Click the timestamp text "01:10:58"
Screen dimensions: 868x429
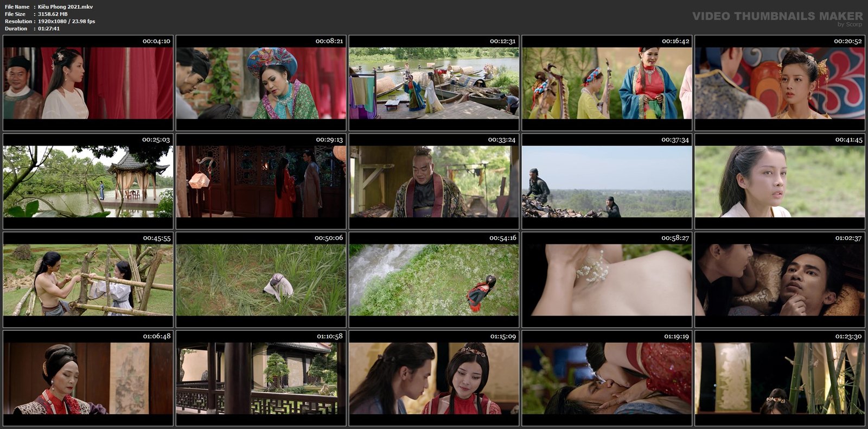330,336
